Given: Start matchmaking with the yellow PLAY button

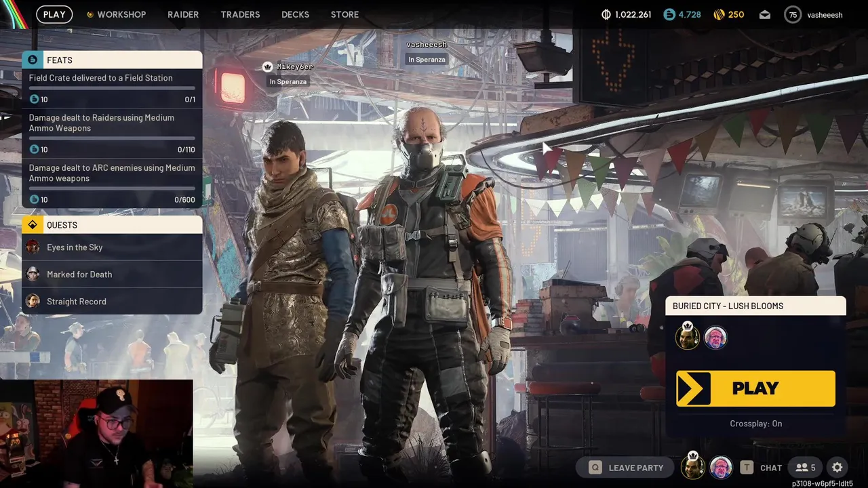Looking at the screenshot, I should (x=755, y=388).
